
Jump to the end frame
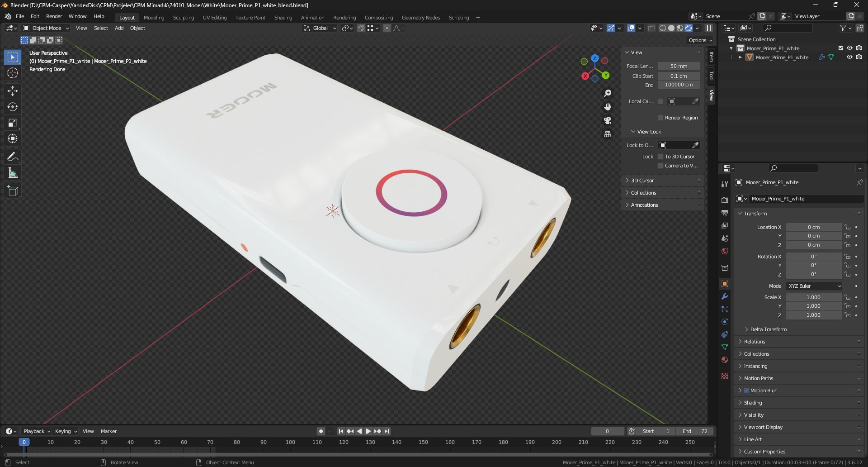[x=387, y=431]
